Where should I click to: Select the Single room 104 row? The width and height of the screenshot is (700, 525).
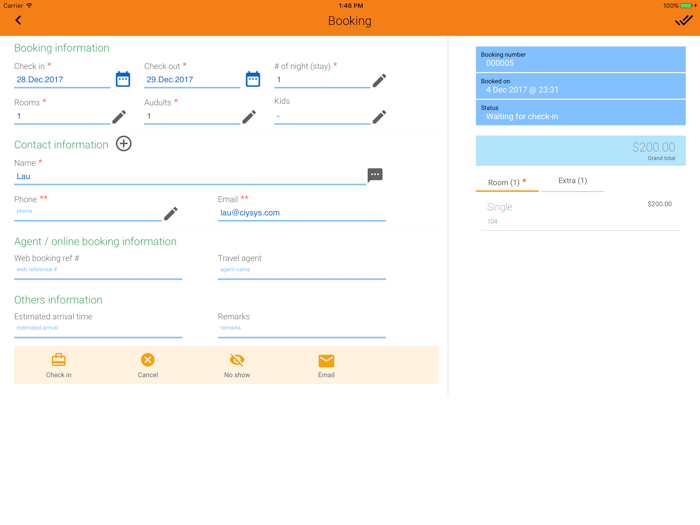click(x=581, y=213)
